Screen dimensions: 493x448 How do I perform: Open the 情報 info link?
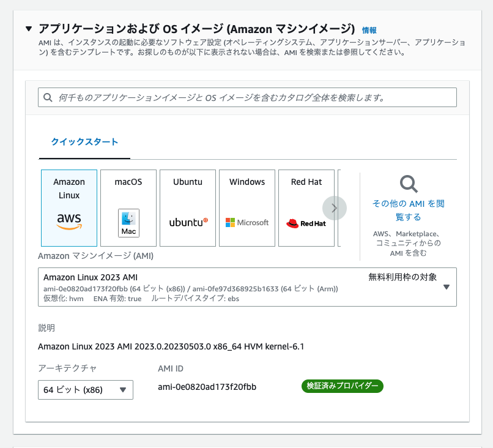[369, 30]
